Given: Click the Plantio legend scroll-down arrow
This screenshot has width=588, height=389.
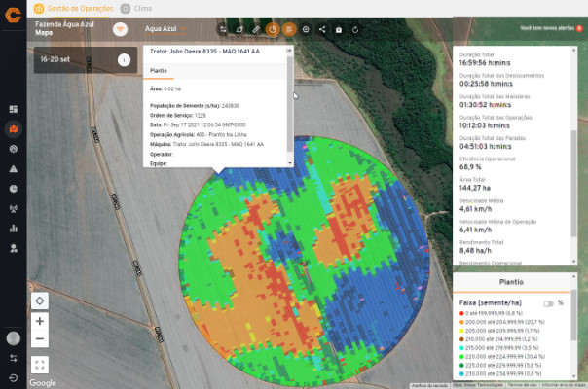Looking at the screenshot, I should [x=573, y=376].
